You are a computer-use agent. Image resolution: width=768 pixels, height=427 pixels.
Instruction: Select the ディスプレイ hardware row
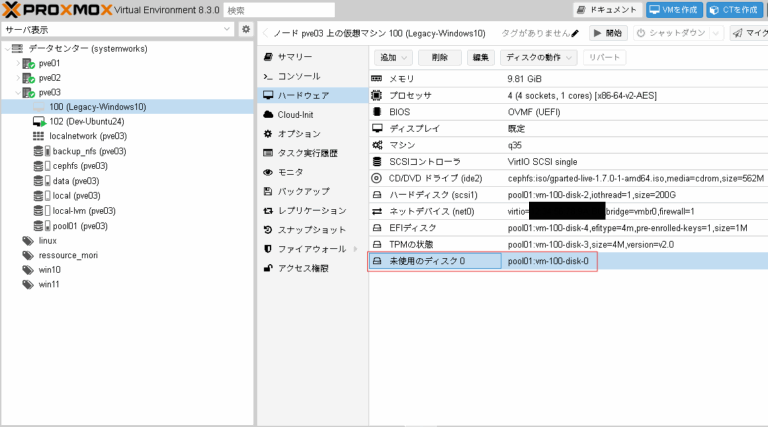[x=568, y=129]
